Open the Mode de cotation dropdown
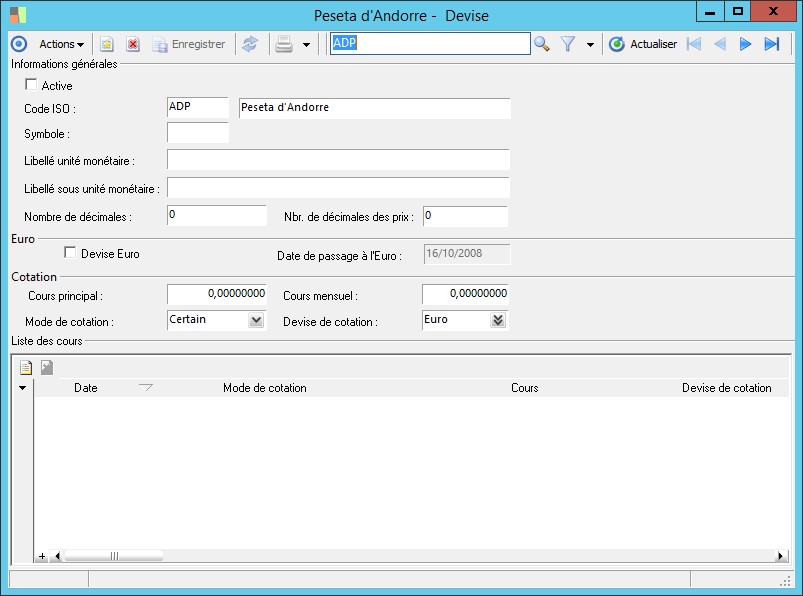803x596 pixels. coord(256,320)
